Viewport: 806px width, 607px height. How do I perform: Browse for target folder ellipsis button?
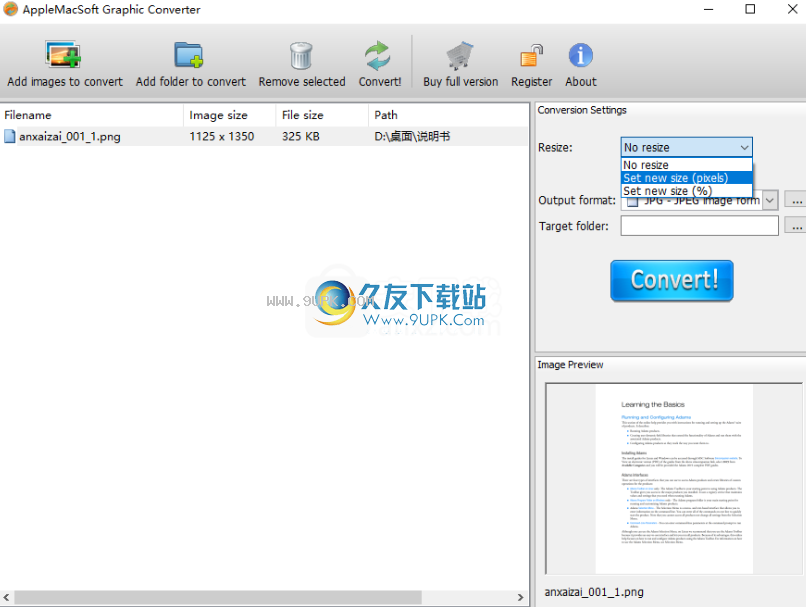click(796, 226)
